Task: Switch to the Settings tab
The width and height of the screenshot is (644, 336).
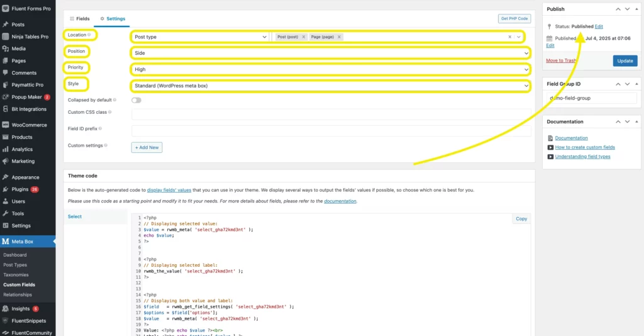Action: click(113, 19)
